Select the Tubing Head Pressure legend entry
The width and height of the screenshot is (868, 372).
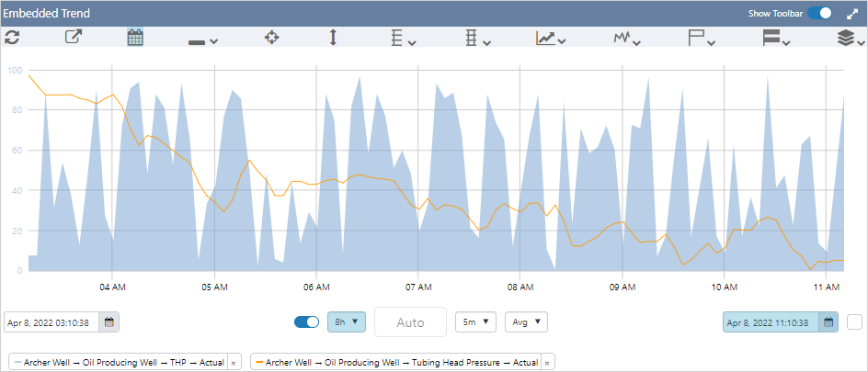(397, 363)
